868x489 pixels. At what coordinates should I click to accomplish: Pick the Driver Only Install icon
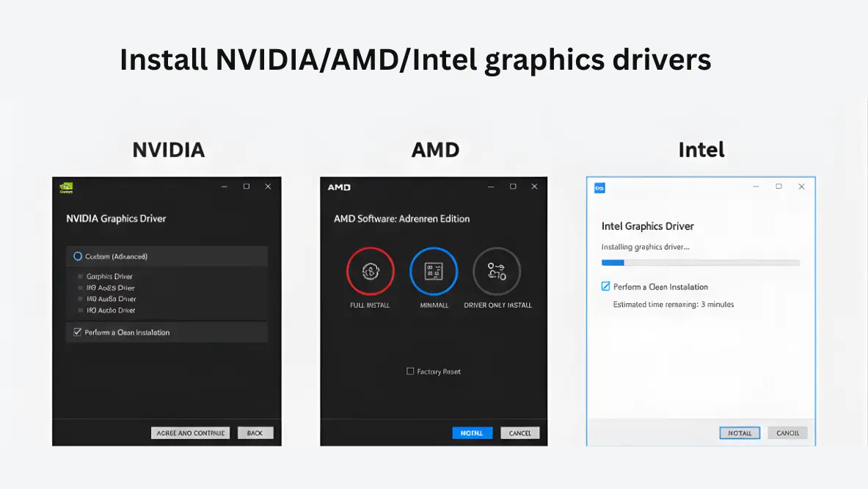click(497, 271)
